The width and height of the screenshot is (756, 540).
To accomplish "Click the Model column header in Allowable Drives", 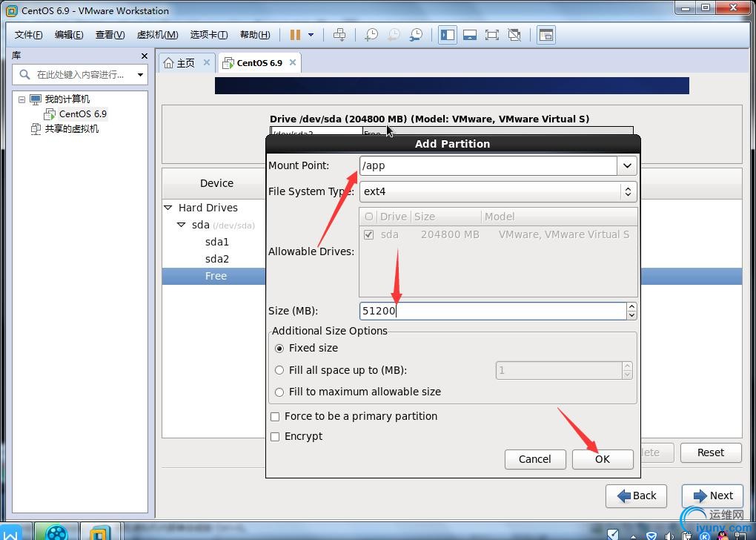I will pyautogui.click(x=560, y=217).
